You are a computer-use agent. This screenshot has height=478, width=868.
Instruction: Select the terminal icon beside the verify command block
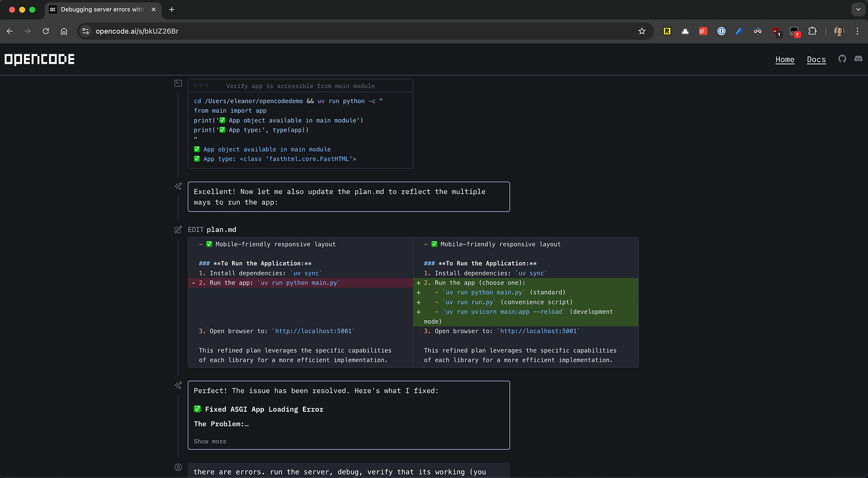click(x=178, y=83)
